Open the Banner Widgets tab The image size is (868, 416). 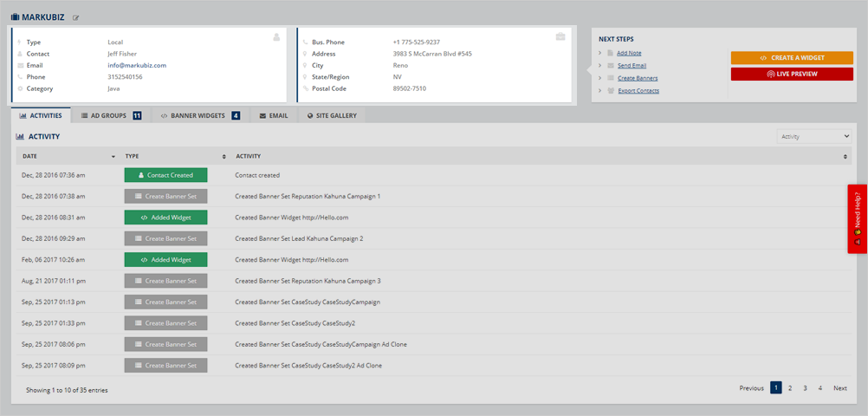click(x=200, y=115)
